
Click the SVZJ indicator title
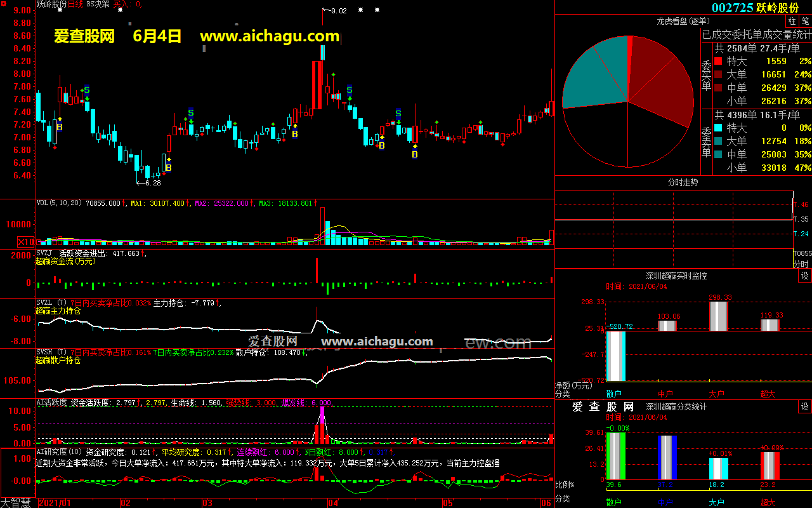[44, 253]
